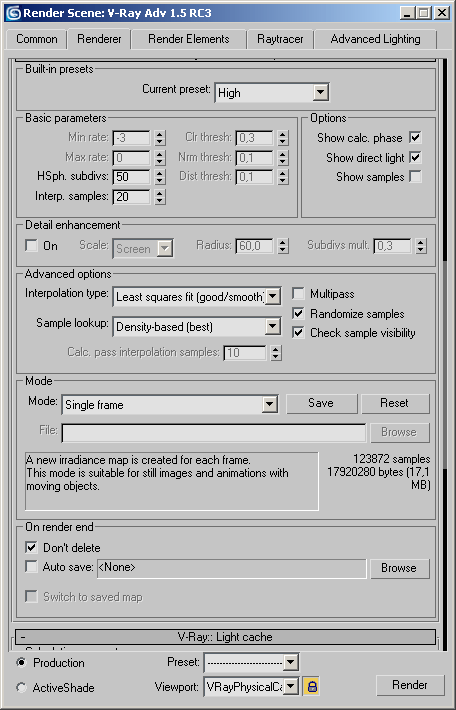The image size is (456, 710).
Task: Click the HSph. subdivs value field
Action: pyautogui.click(x=131, y=177)
